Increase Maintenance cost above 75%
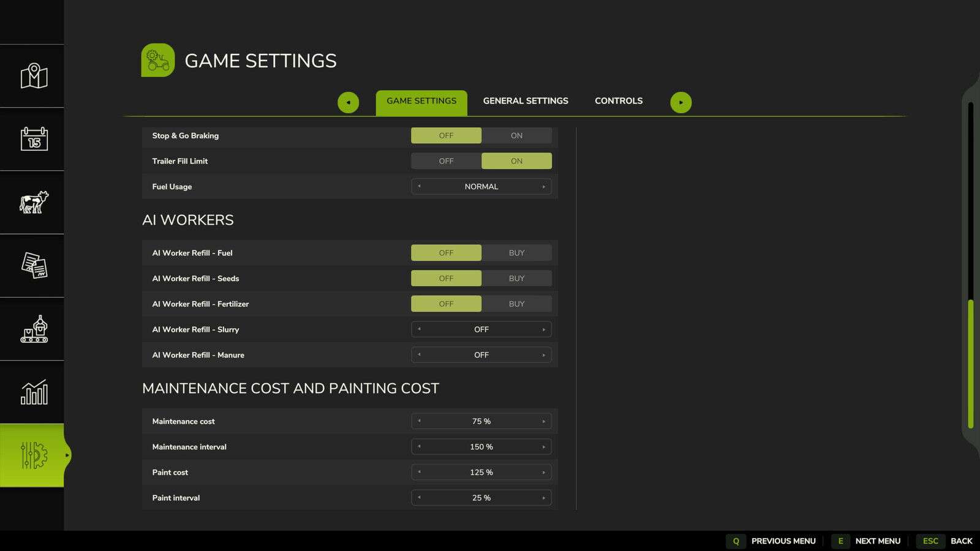Image resolution: width=980 pixels, height=551 pixels. pos(544,421)
